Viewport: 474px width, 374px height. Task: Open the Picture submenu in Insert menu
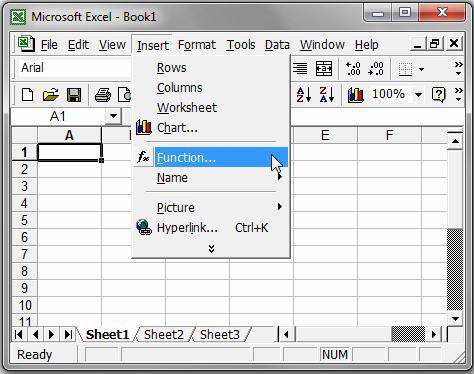point(211,207)
